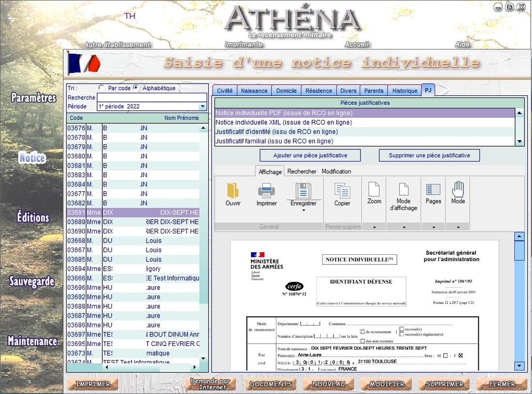The height and width of the screenshot is (394, 532).
Task: Open the Rechercher ribbon tab
Action: pos(301,172)
